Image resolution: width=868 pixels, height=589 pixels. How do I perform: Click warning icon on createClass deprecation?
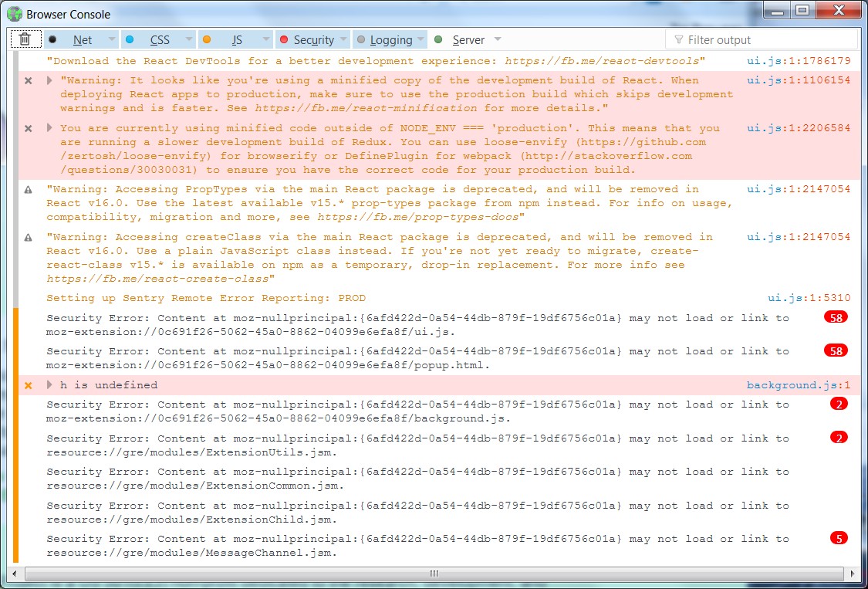click(29, 238)
